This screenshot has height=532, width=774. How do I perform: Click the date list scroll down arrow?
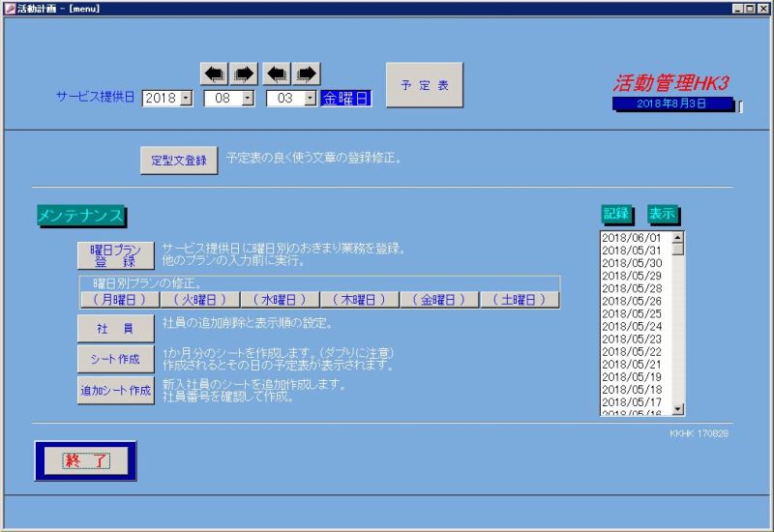[677, 409]
